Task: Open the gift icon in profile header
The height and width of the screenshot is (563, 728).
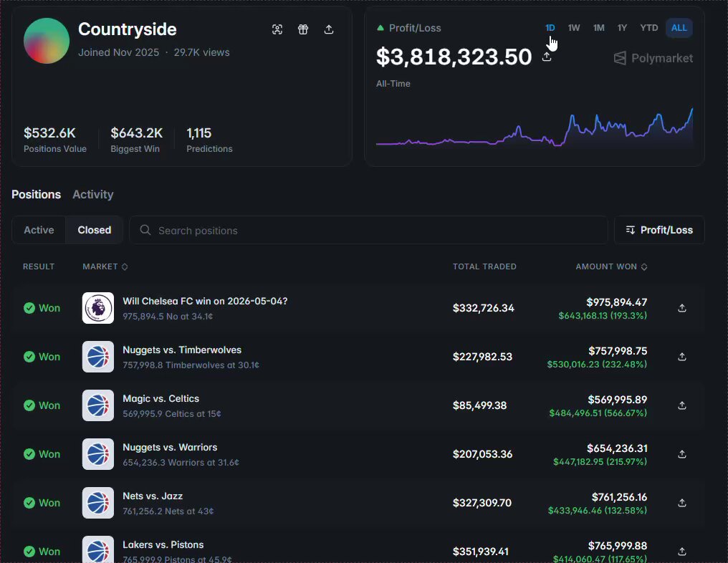Action: pos(302,29)
